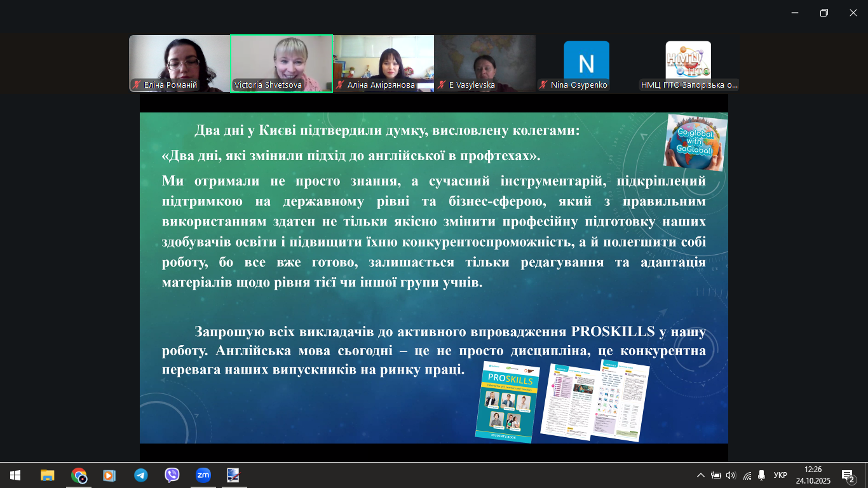Click the Windows Start button
The width and height of the screenshot is (868, 488).
coord(15,475)
